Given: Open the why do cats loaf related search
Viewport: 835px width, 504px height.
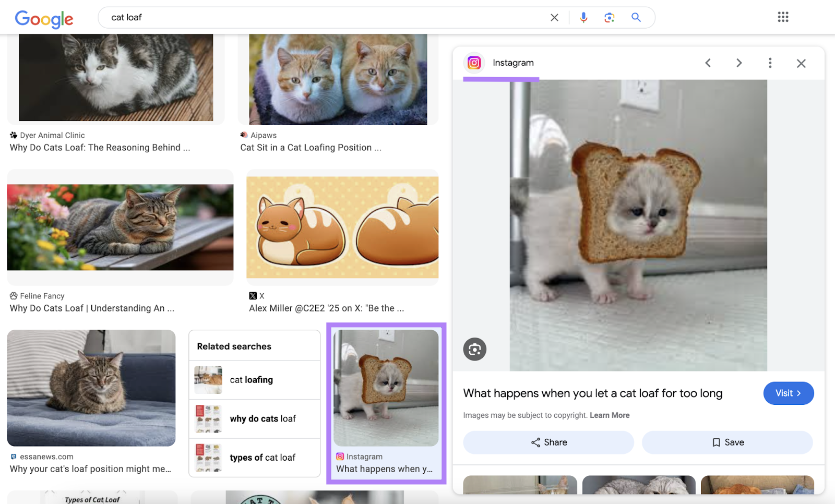Looking at the screenshot, I should pyautogui.click(x=263, y=418).
